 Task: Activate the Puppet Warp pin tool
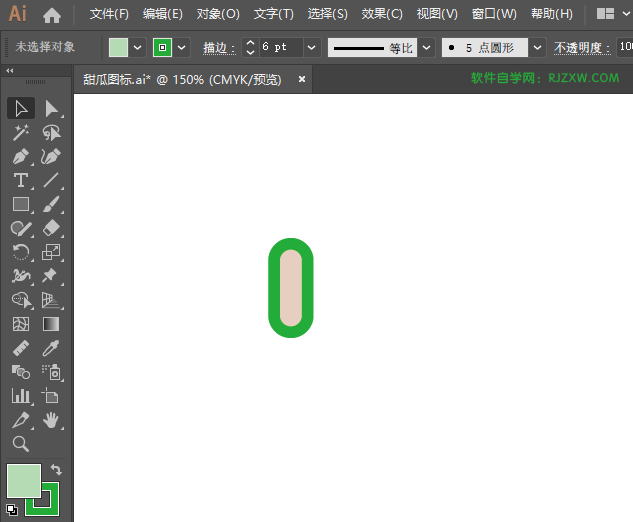(x=51, y=276)
